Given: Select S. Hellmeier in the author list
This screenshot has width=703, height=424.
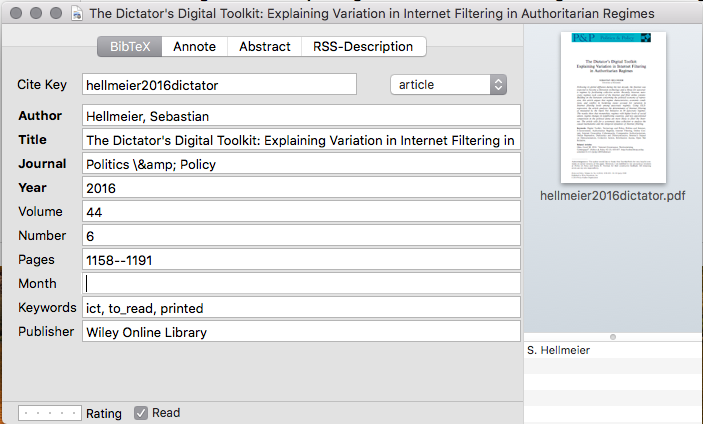Looking at the screenshot, I should [613, 351].
